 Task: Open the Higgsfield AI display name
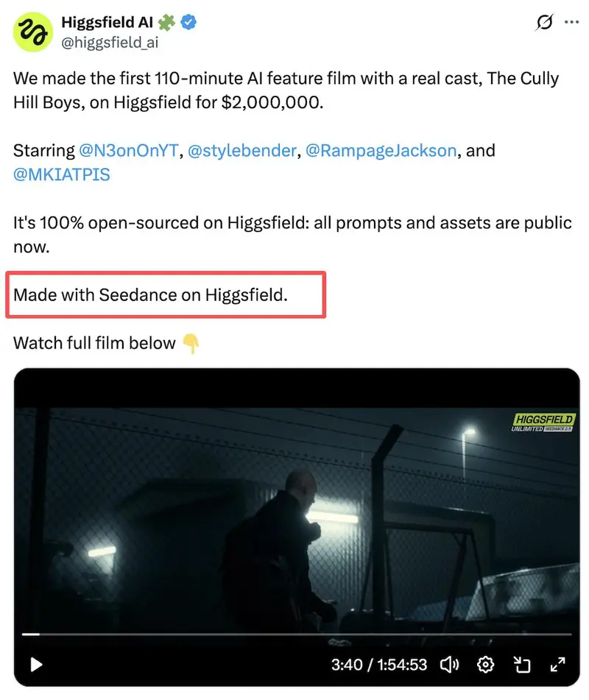(107, 22)
